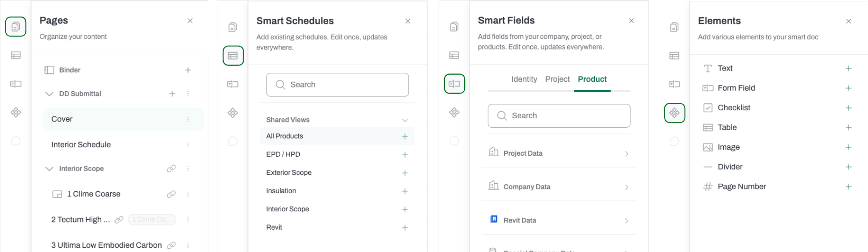Add a Page Number element
This screenshot has width=868, height=252.
point(848,187)
